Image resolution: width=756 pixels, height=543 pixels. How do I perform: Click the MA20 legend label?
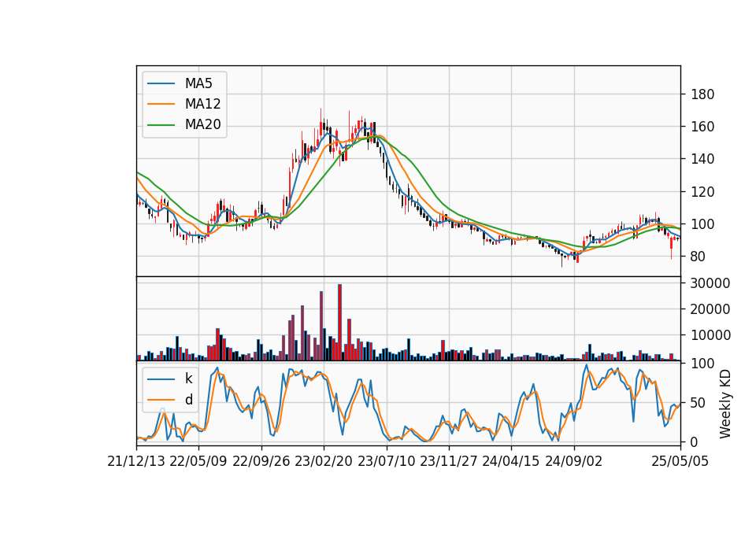[202, 124]
